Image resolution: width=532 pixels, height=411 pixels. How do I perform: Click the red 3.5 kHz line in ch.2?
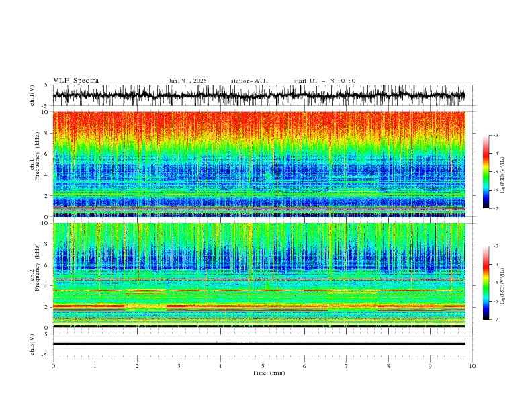tap(259, 291)
